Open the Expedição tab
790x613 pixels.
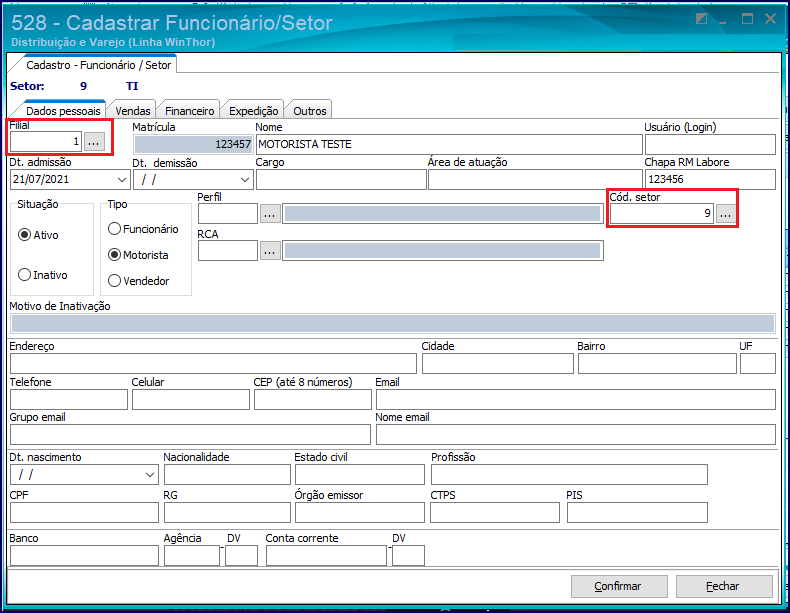coord(253,111)
